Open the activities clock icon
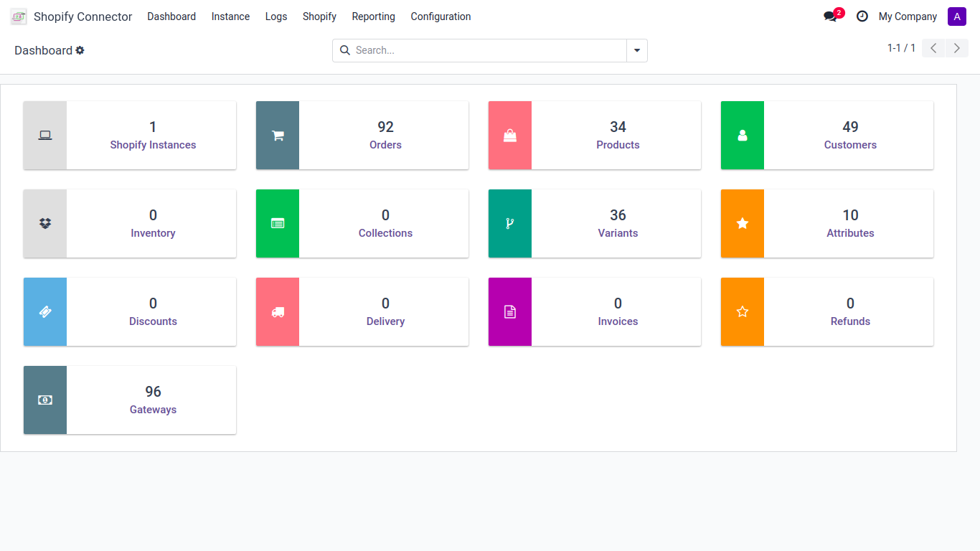The height and width of the screenshot is (551, 980). pos(862,17)
